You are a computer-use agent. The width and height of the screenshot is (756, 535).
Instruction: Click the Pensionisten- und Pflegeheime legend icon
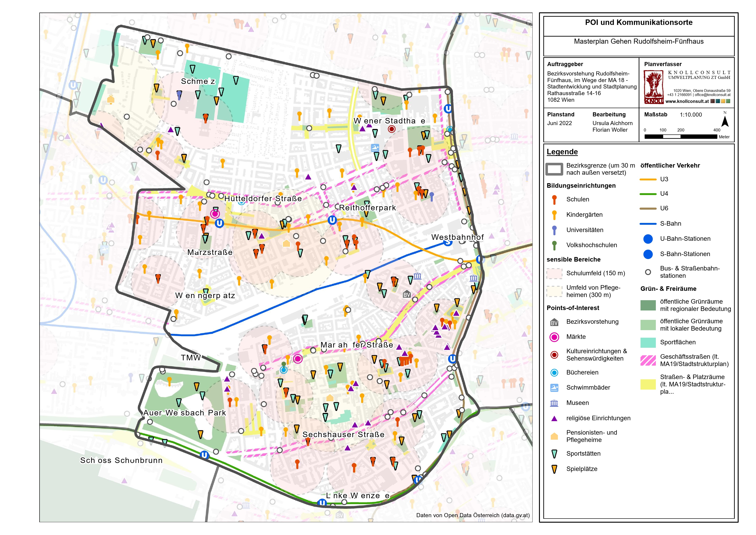[554, 436]
